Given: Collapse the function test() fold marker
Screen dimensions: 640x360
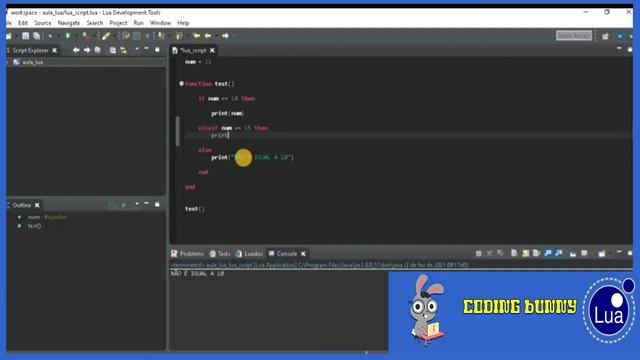Looking at the screenshot, I should click(x=181, y=84).
